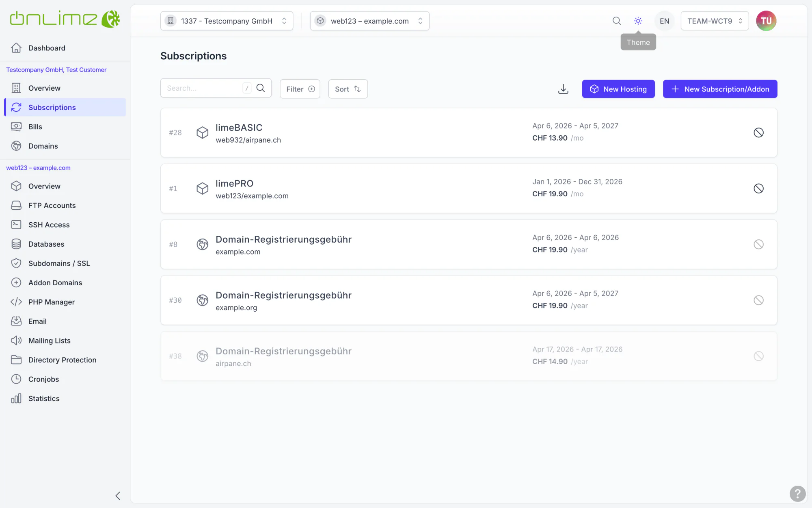Focus the Search... input field
The image size is (812, 508).
tap(203, 88)
